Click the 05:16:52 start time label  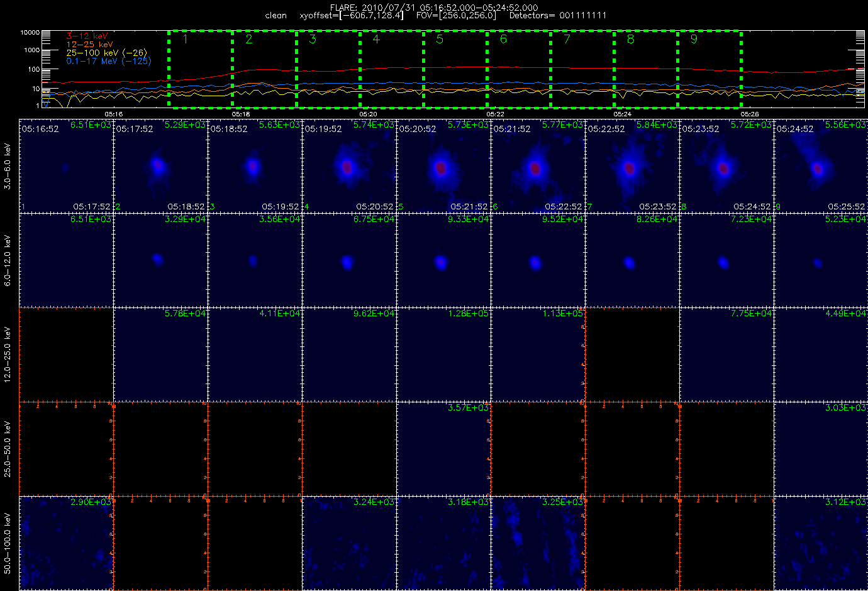(40, 129)
